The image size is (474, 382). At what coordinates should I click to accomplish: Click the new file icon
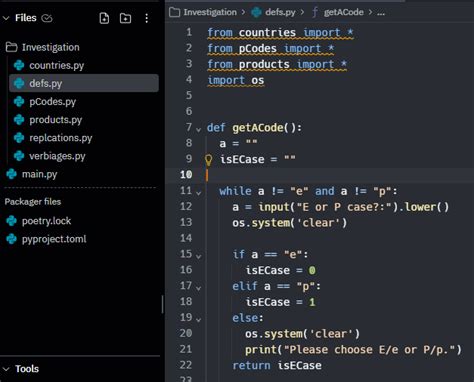pos(104,18)
